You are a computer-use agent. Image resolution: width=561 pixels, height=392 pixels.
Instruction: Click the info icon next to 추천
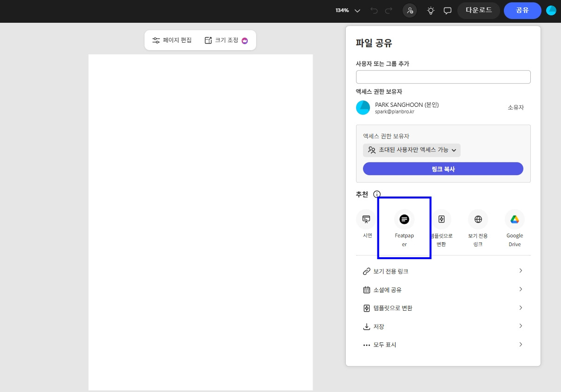pos(377,195)
